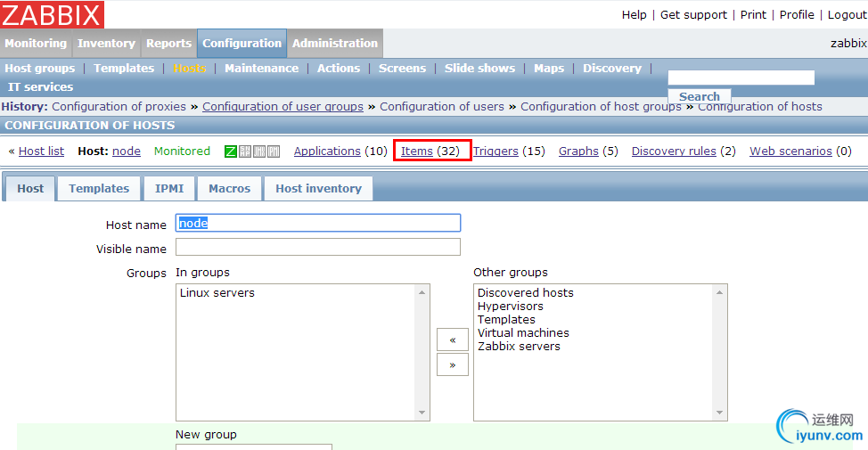Screen dimensions: 868x450
Task: Open Maps configuration
Action: pos(549,68)
